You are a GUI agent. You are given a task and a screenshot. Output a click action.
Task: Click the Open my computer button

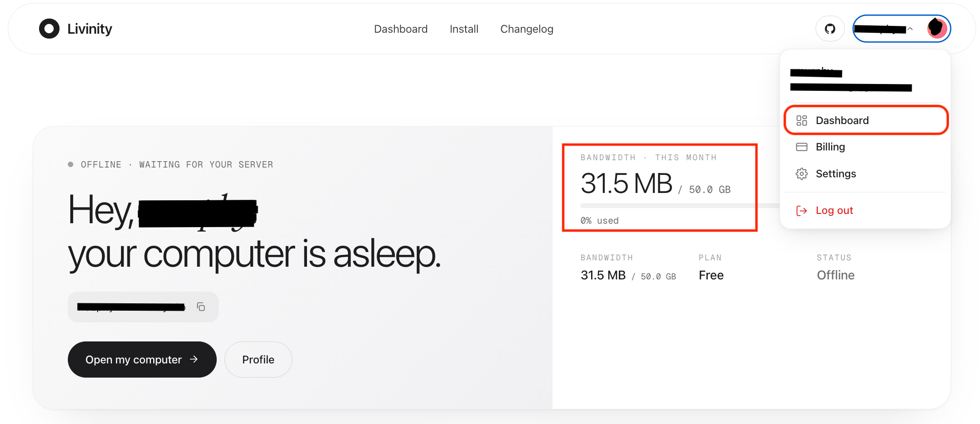[x=142, y=360]
